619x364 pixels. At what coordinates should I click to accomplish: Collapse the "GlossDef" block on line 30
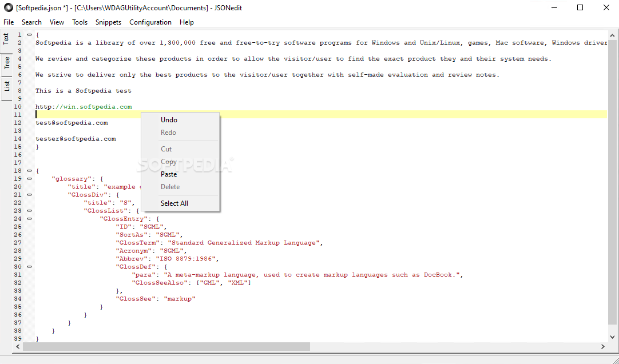click(x=29, y=267)
